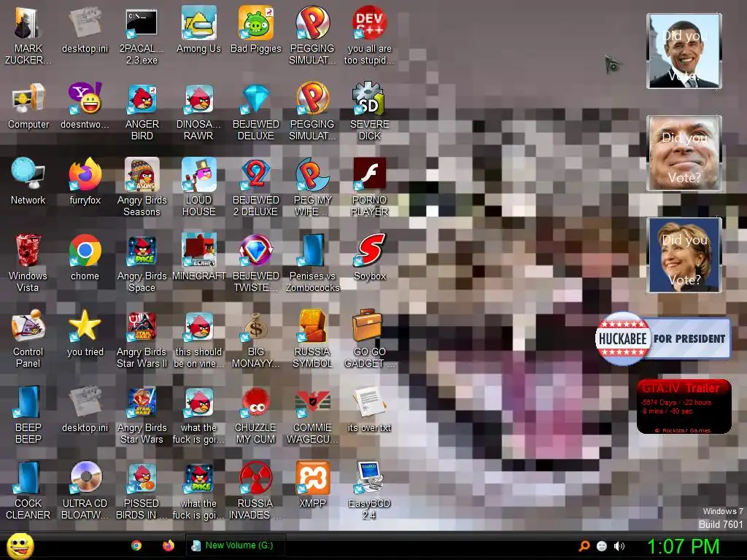Image resolution: width=747 pixels, height=560 pixels.
Task: Switch to New Volume (G:) taskbar window
Action: tap(236, 545)
